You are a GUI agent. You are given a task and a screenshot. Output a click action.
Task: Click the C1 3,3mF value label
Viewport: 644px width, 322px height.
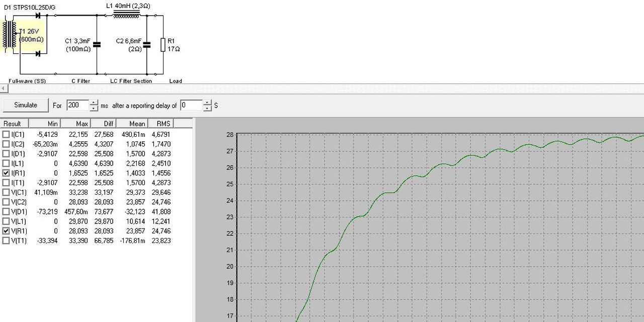[77, 41]
